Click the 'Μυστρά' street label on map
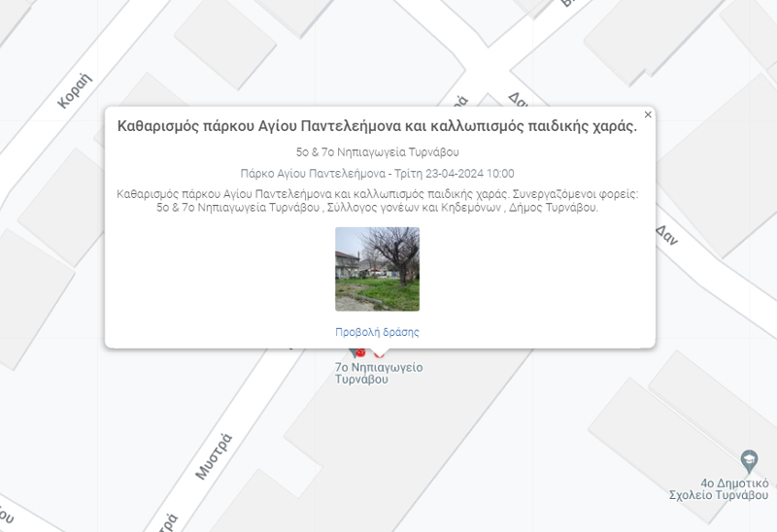Viewport: 777px width, 532px height. coord(213,454)
